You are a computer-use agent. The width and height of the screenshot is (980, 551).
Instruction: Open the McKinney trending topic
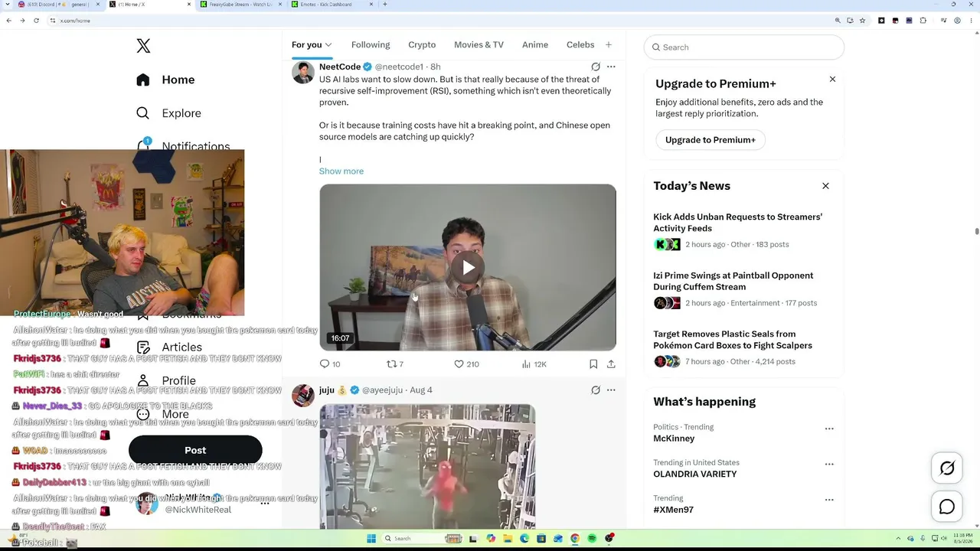coord(674,439)
